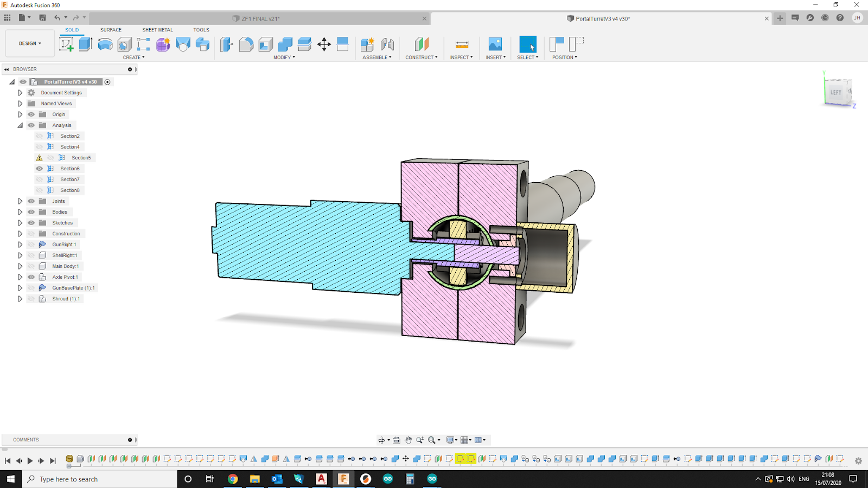Select the Construct plane icon
868x488 pixels.
click(x=422, y=44)
